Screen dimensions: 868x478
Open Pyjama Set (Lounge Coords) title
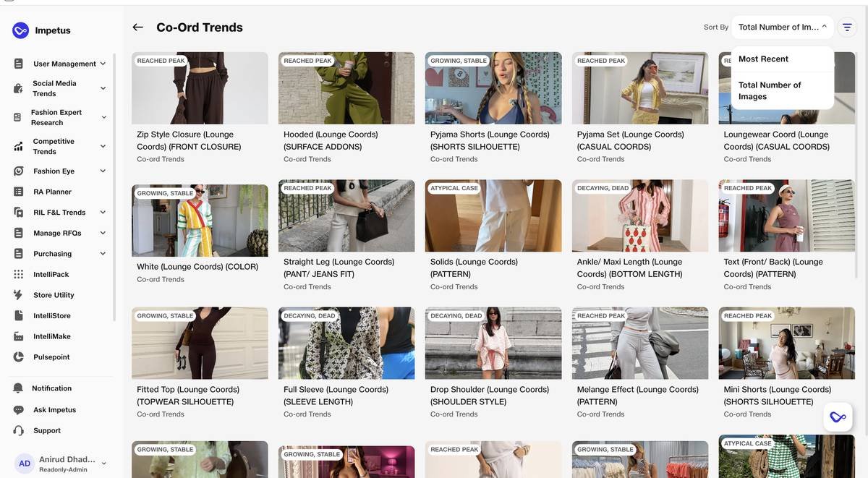[x=631, y=140]
